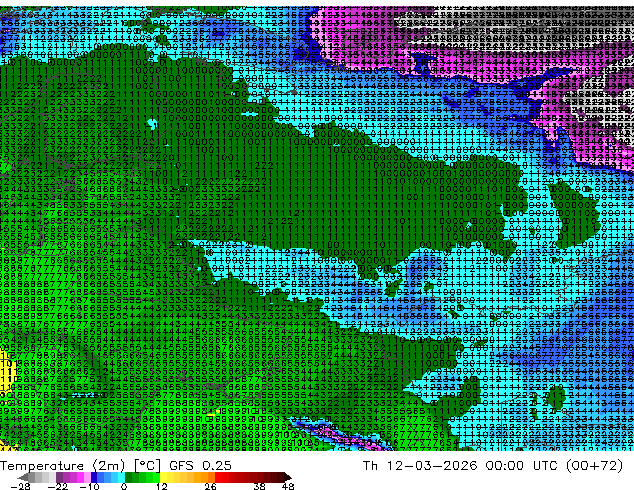Viewport: 634px width, 490px height.
Task: Click the 12 label on the legend
Action: point(162,486)
